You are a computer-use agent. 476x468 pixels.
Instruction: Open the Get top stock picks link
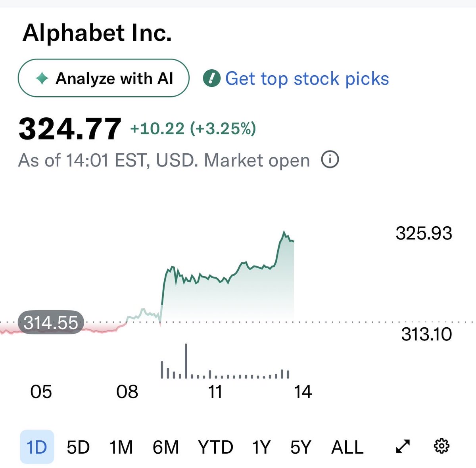pyautogui.click(x=307, y=78)
